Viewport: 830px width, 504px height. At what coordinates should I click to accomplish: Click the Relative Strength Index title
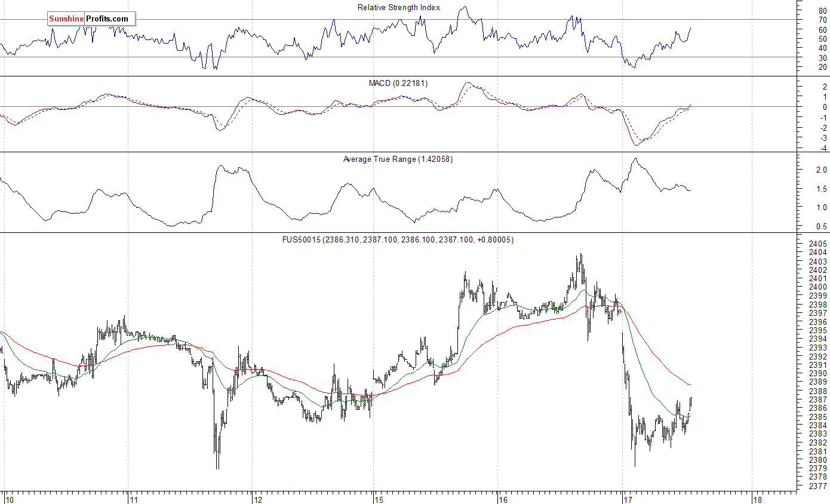point(399,8)
